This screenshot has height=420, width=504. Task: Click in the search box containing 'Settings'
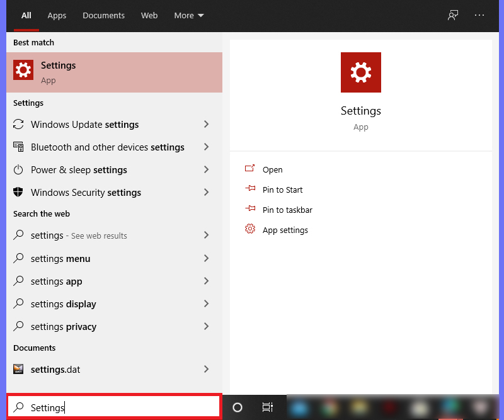(114, 407)
